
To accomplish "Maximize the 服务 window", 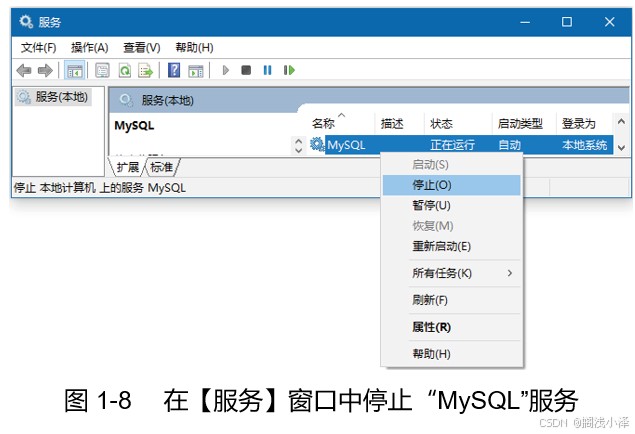I will (x=567, y=22).
